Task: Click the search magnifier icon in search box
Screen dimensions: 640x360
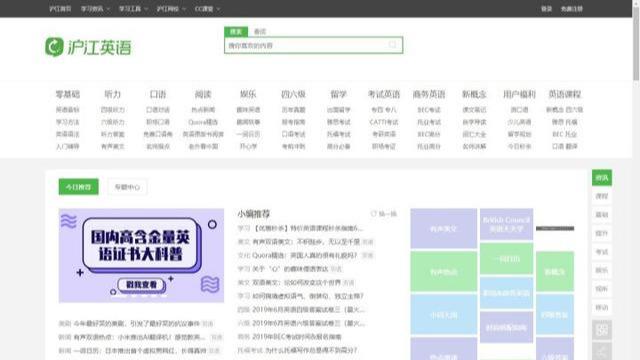Action: pyautogui.click(x=393, y=45)
